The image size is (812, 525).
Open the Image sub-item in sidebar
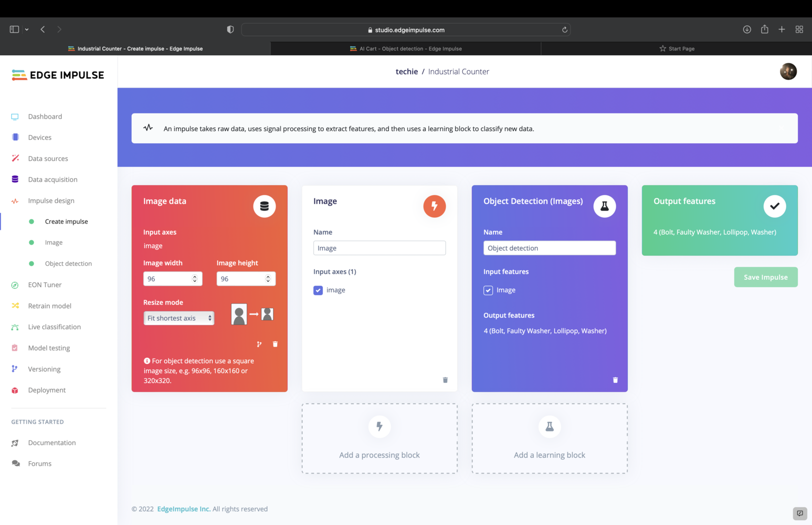pos(54,243)
